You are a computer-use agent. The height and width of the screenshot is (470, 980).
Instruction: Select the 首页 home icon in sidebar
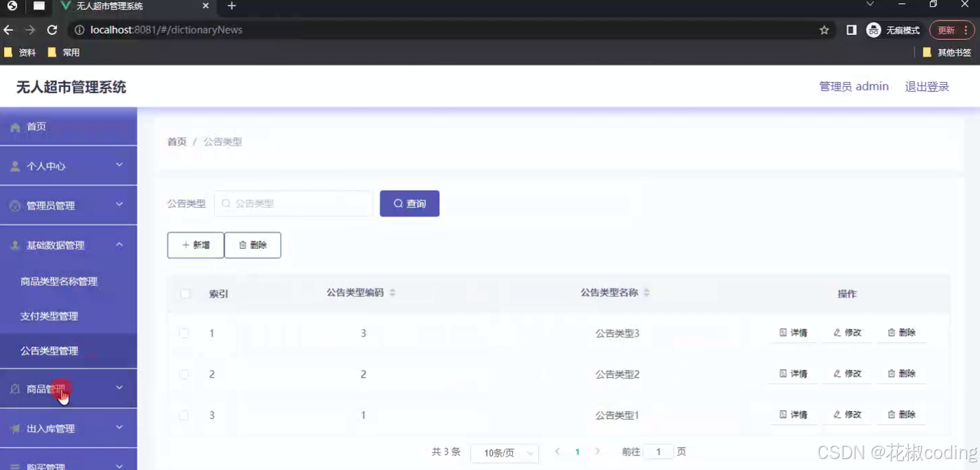[x=14, y=126]
